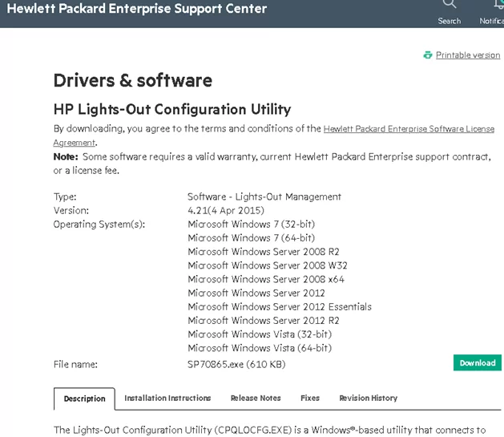Click the CPQLOCFG.EXE description paragraph

[269, 430]
